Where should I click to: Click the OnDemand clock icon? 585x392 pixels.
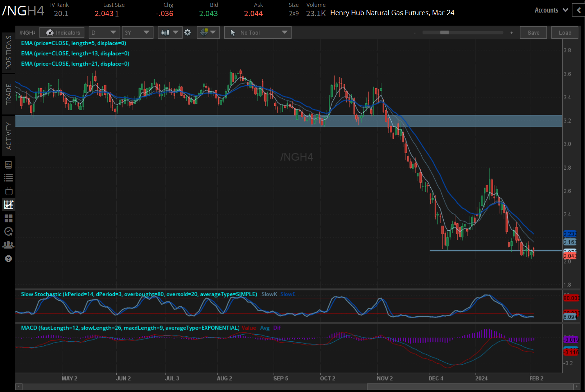9,231
